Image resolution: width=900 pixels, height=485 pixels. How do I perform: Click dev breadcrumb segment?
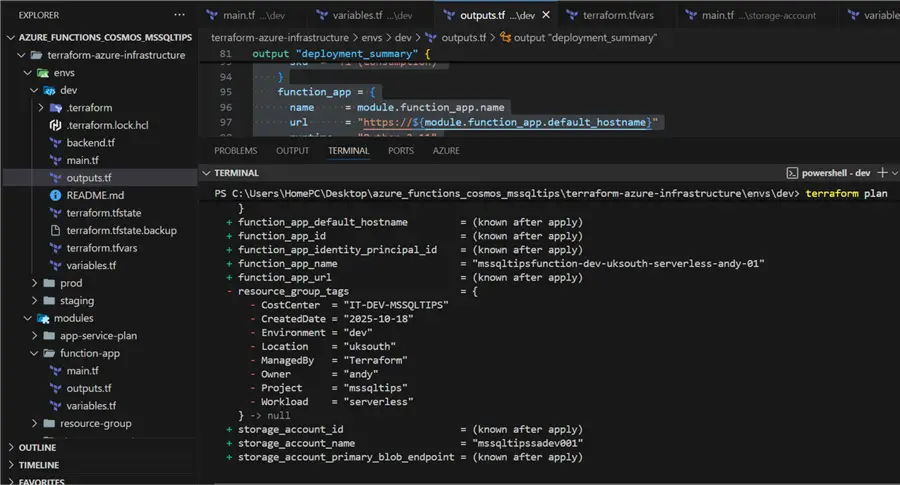[403, 38]
